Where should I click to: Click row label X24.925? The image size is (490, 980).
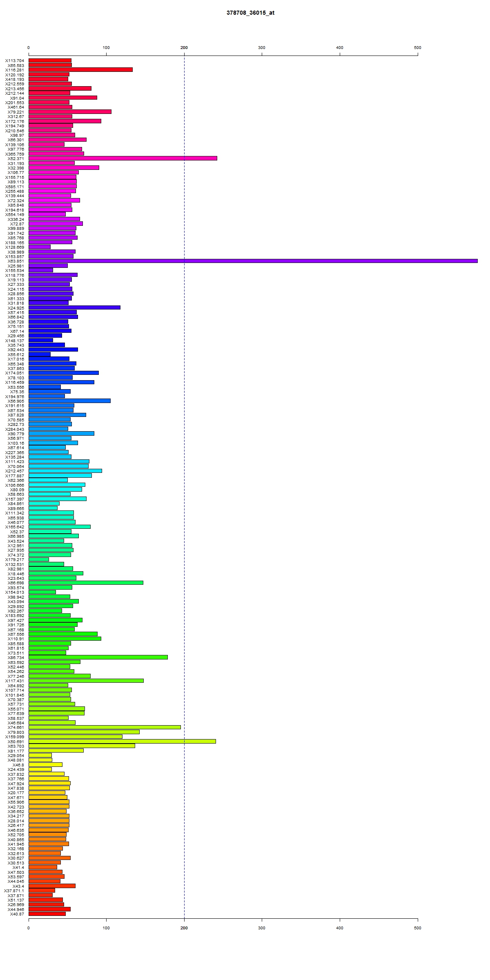[16, 308]
